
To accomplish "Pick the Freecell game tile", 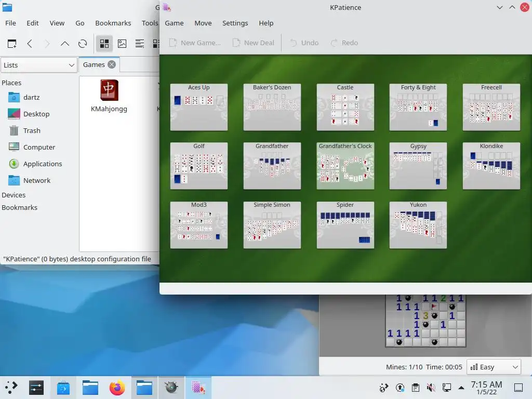I will [491, 107].
